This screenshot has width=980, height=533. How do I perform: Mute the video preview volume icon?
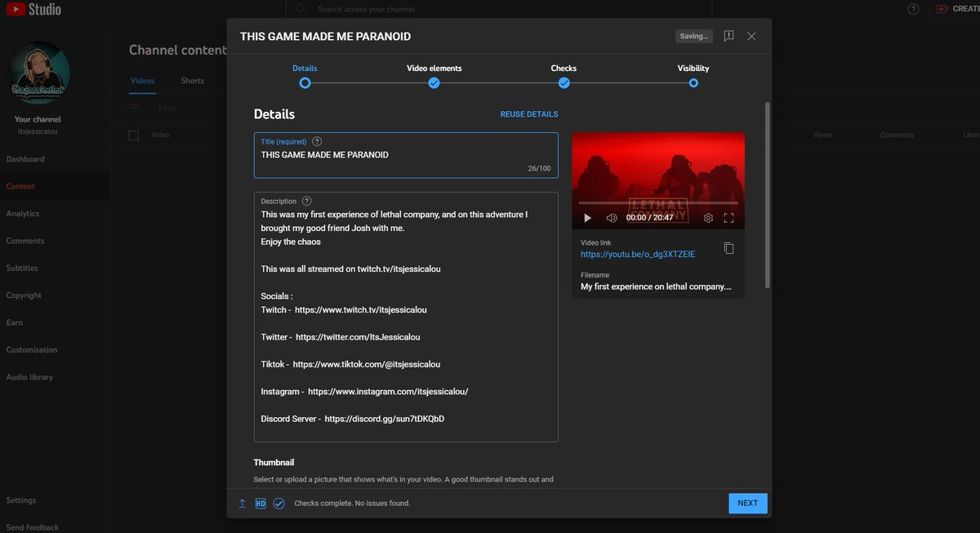click(x=612, y=218)
